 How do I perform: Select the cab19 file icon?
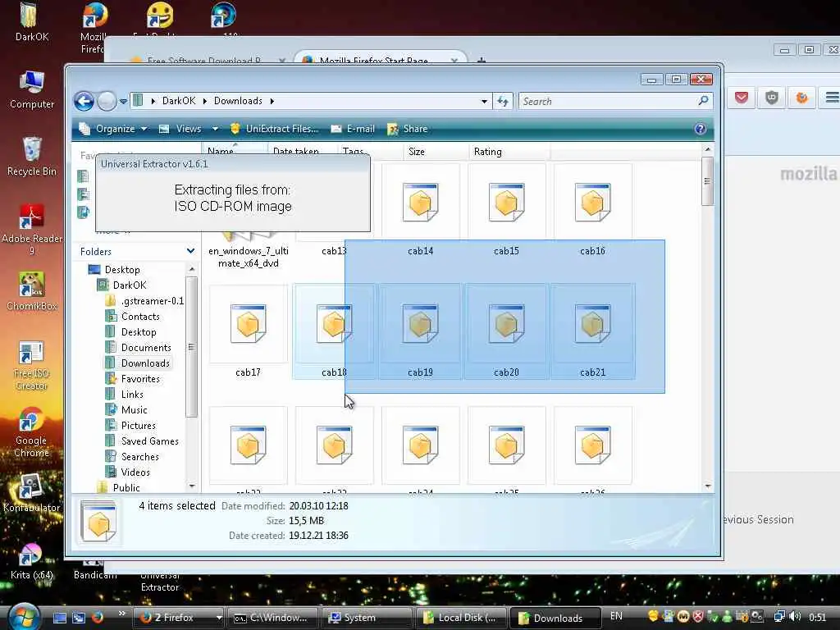tap(420, 324)
